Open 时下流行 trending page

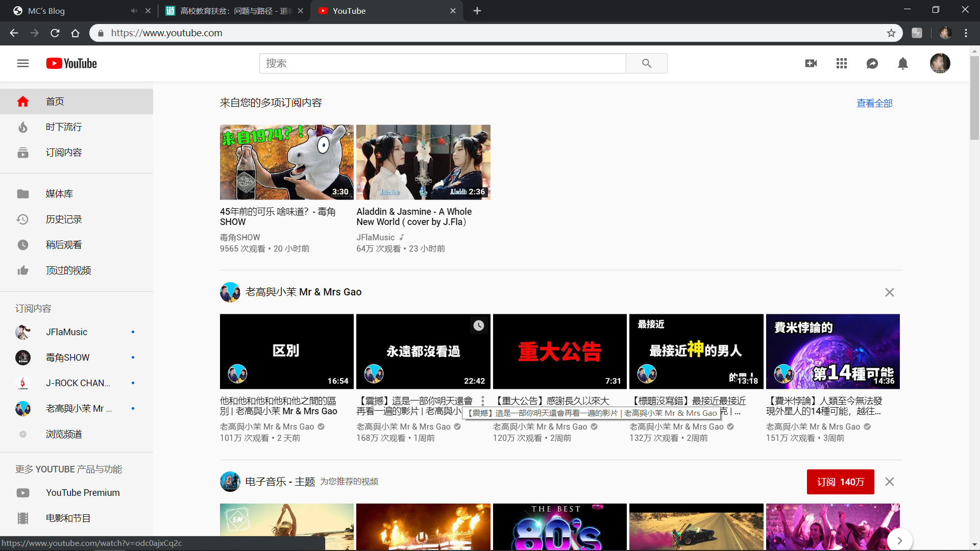(x=77, y=127)
